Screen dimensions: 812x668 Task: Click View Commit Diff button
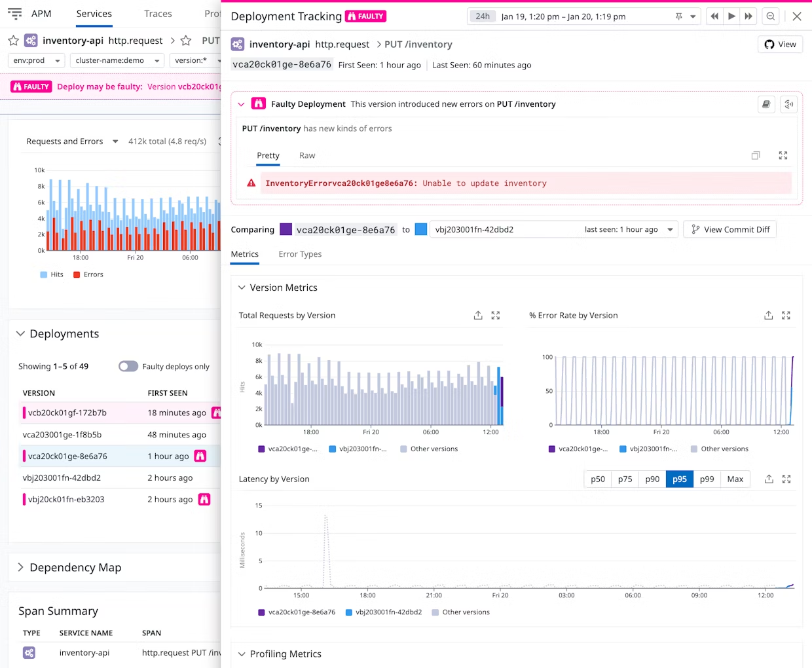click(x=729, y=229)
